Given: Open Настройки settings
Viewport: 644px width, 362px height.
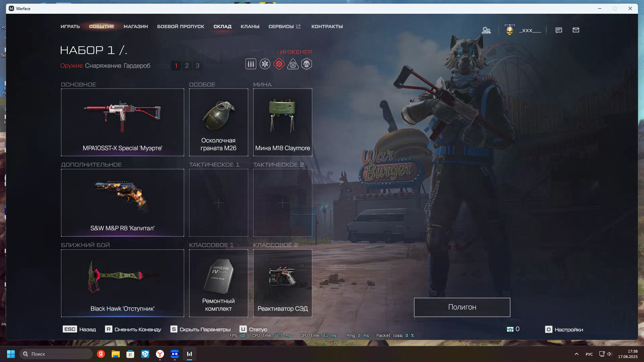Looking at the screenshot, I should point(564,329).
